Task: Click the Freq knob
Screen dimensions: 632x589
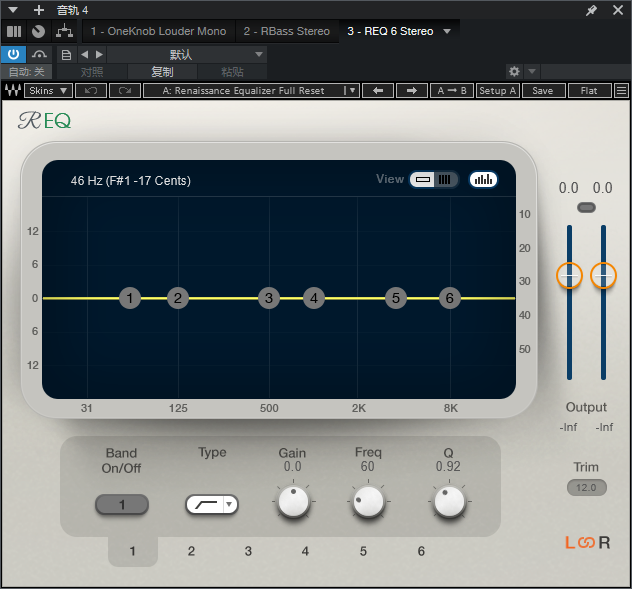Action: [x=368, y=502]
